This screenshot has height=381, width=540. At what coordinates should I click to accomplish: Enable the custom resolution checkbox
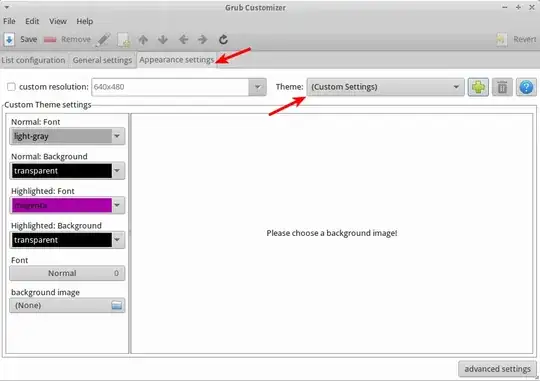point(11,87)
